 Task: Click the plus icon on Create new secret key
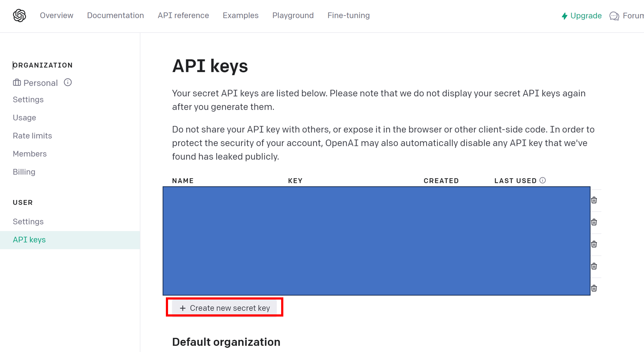183,308
